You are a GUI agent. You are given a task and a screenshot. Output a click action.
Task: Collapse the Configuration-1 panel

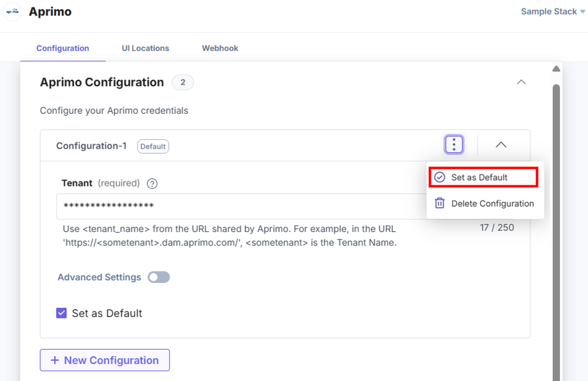pos(501,145)
